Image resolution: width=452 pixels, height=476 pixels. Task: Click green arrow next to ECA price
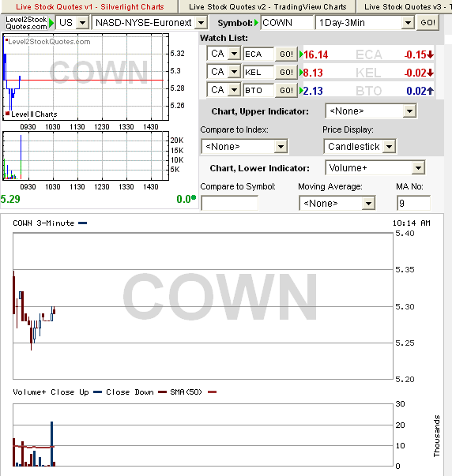click(301, 54)
